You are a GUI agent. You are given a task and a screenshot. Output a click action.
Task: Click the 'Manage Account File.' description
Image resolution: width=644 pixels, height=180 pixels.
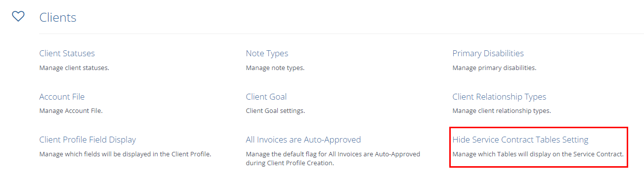tap(71, 111)
